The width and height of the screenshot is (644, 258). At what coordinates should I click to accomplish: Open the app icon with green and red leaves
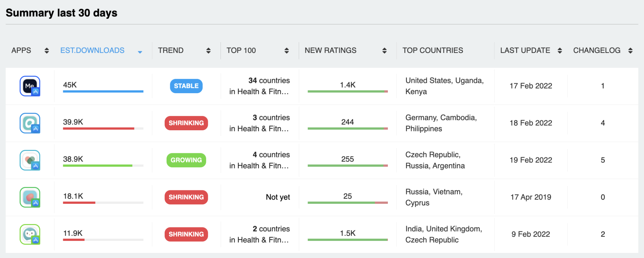coord(30,160)
